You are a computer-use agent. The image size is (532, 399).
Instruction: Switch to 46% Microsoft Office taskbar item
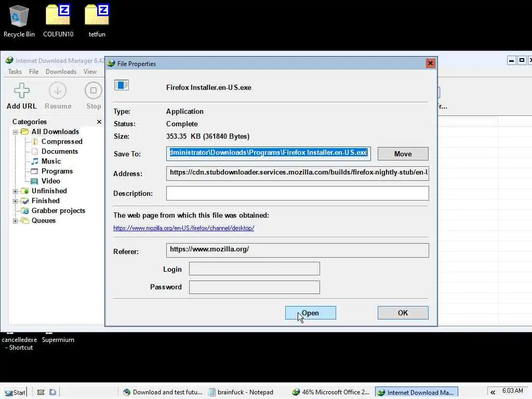coord(331,392)
